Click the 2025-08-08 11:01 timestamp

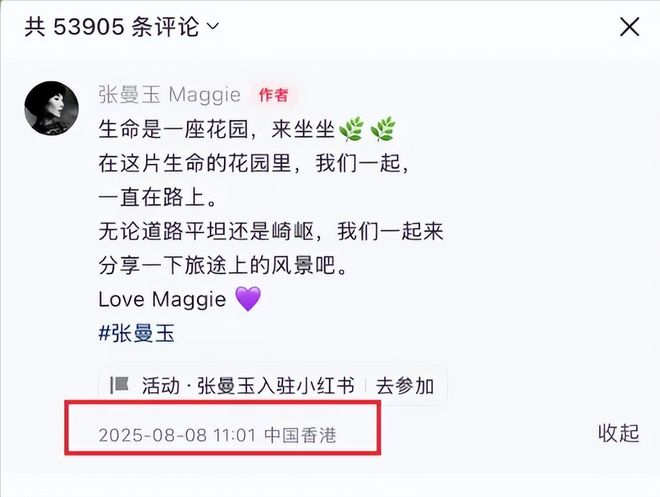tap(177, 435)
